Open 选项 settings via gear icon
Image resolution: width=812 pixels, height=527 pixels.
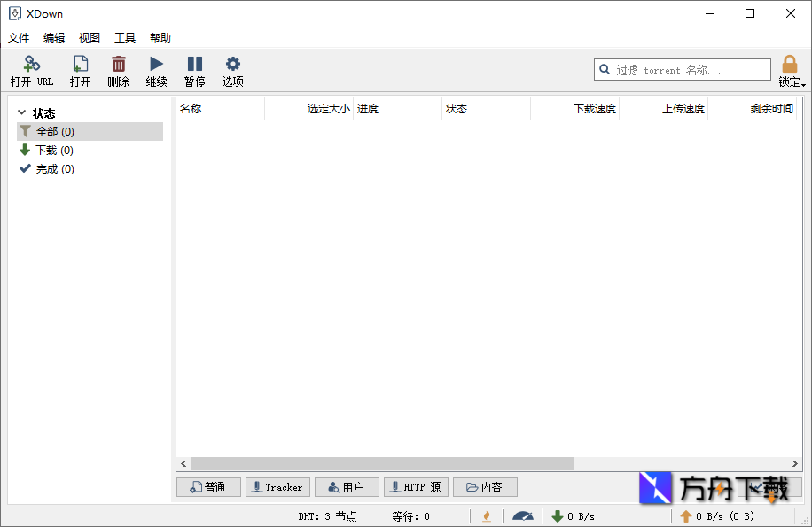pos(232,65)
